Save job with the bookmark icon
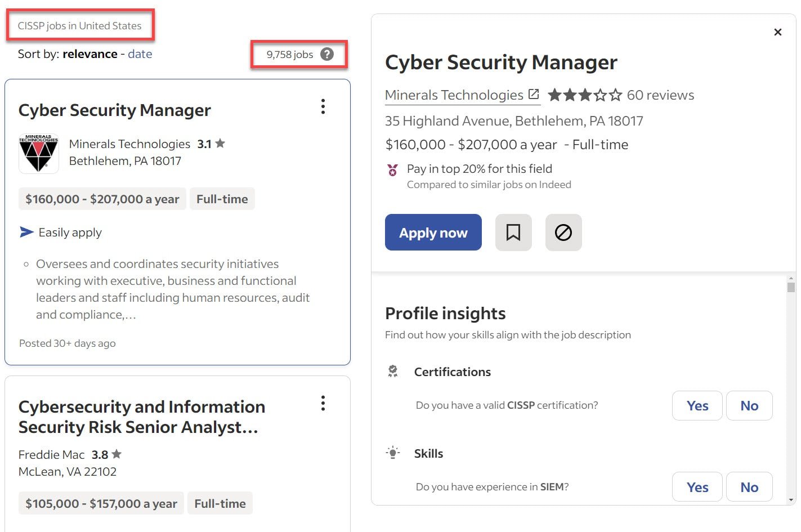801x532 pixels. pos(513,233)
